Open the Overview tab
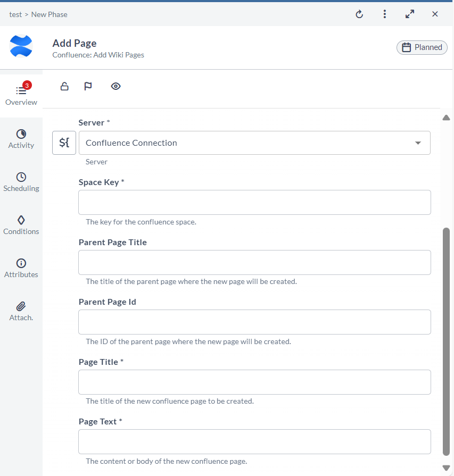 [21, 95]
